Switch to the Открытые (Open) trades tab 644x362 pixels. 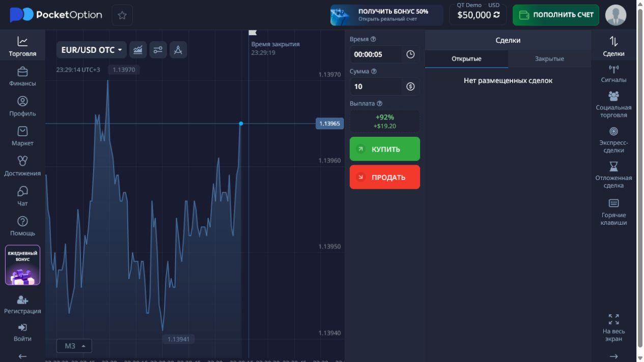click(466, 59)
